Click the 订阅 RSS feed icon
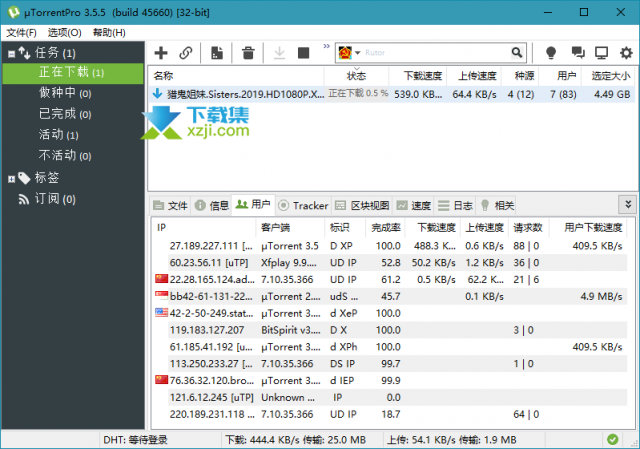The image size is (640, 449). coord(24,199)
